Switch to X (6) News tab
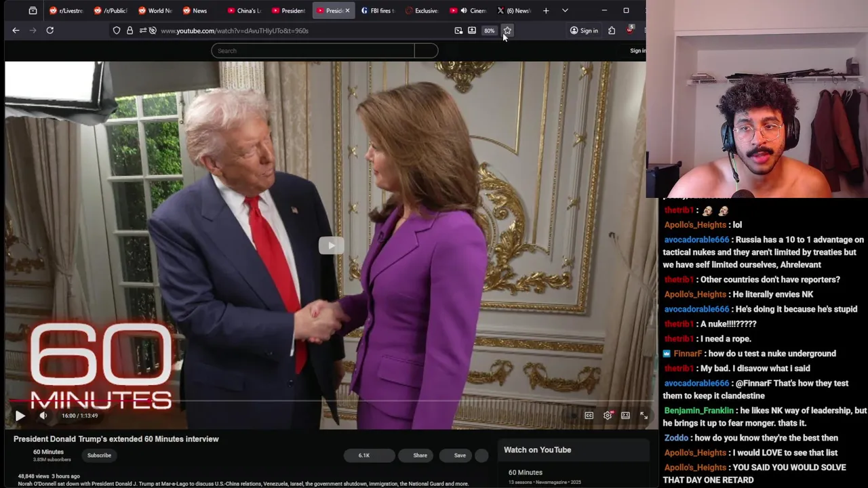Screen dimensions: 868x488 pos(513,11)
